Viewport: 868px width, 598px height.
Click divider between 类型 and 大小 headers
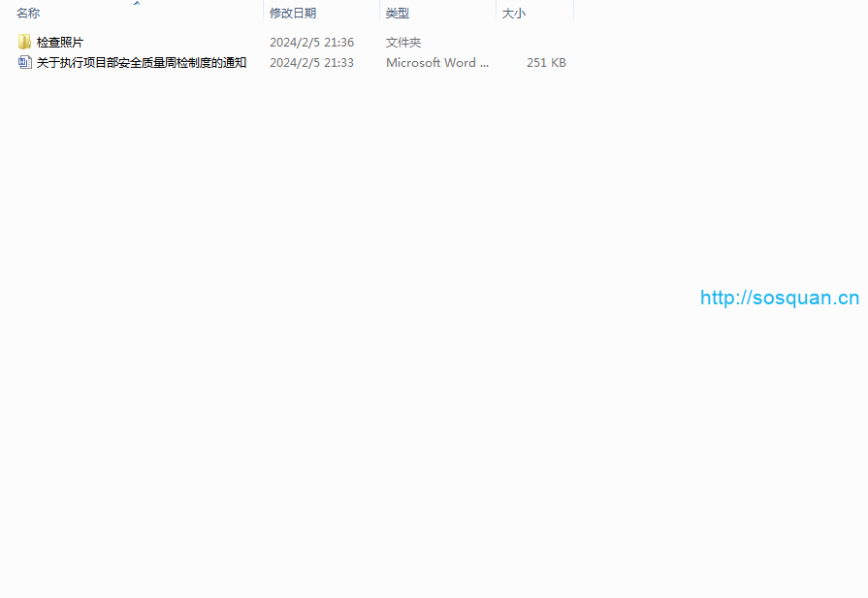click(x=496, y=13)
